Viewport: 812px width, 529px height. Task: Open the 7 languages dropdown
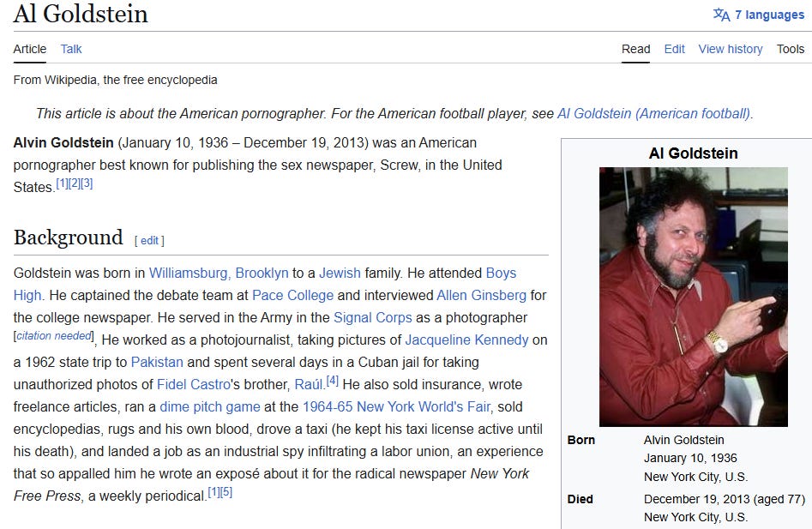769,15
